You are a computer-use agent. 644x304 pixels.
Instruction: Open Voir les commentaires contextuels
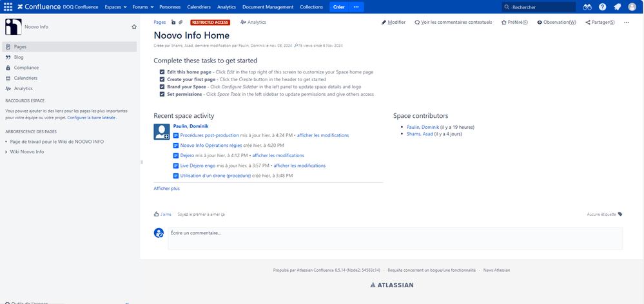[453, 22]
